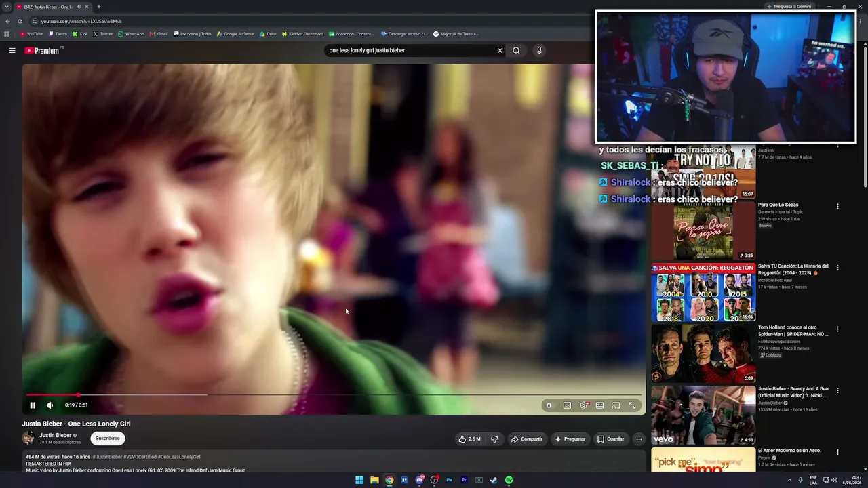868x488 pixels.
Task: Clear the YouTube search query
Action: click(500, 50)
